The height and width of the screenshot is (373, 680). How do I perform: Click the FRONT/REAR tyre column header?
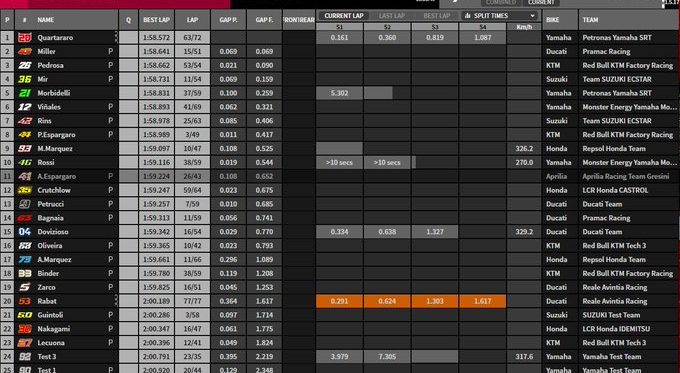(x=299, y=20)
